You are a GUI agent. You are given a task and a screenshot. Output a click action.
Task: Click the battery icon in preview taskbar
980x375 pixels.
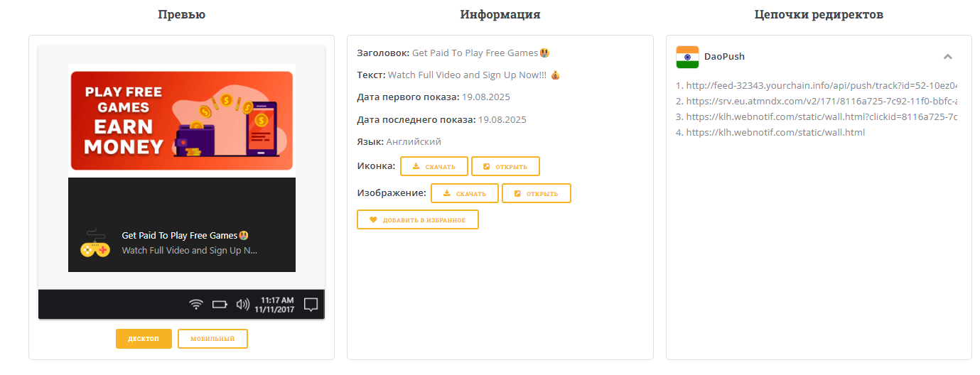click(x=220, y=305)
